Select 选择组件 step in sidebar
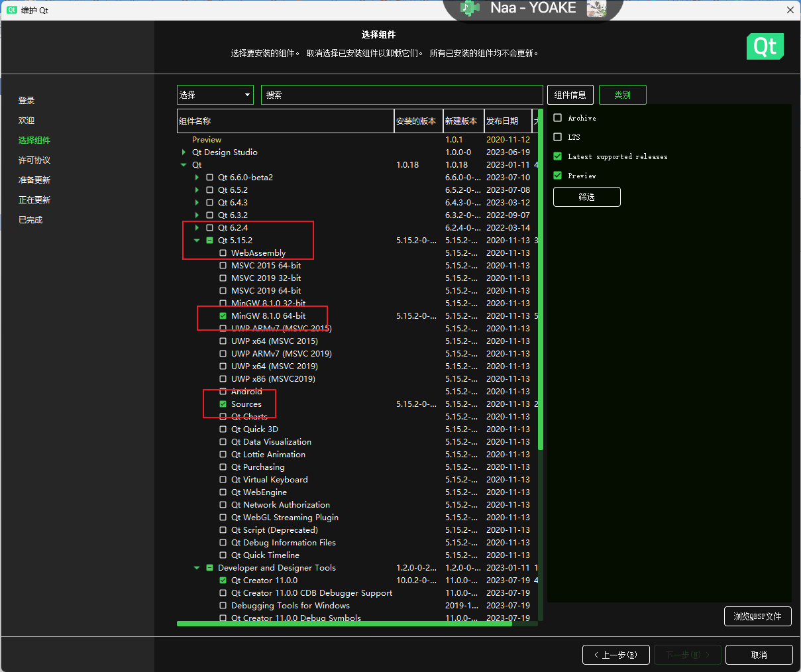This screenshot has width=801, height=672. [34, 140]
